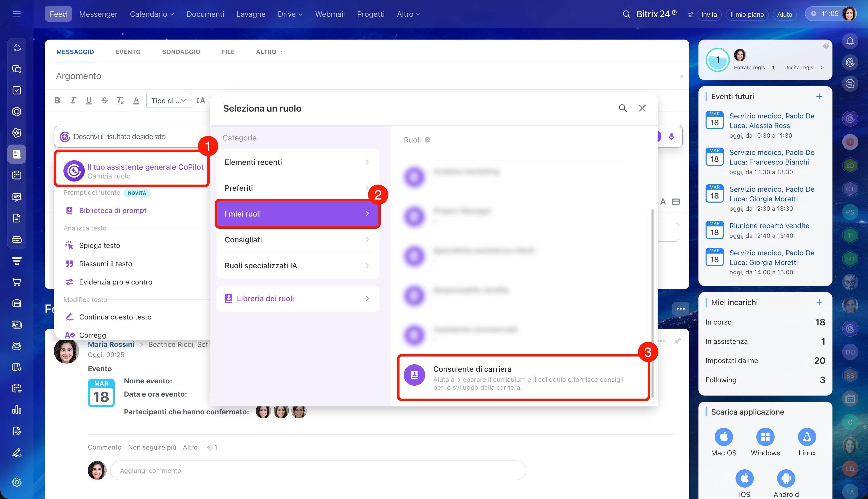The height and width of the screenshot is (499, 868).
Task: Clear text formatting
Action: click(x=120, y=100)
